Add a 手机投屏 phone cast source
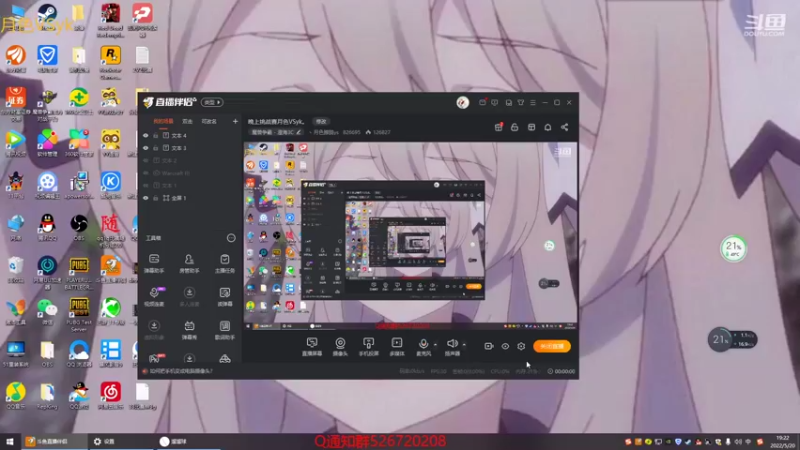 coord(368,346)
